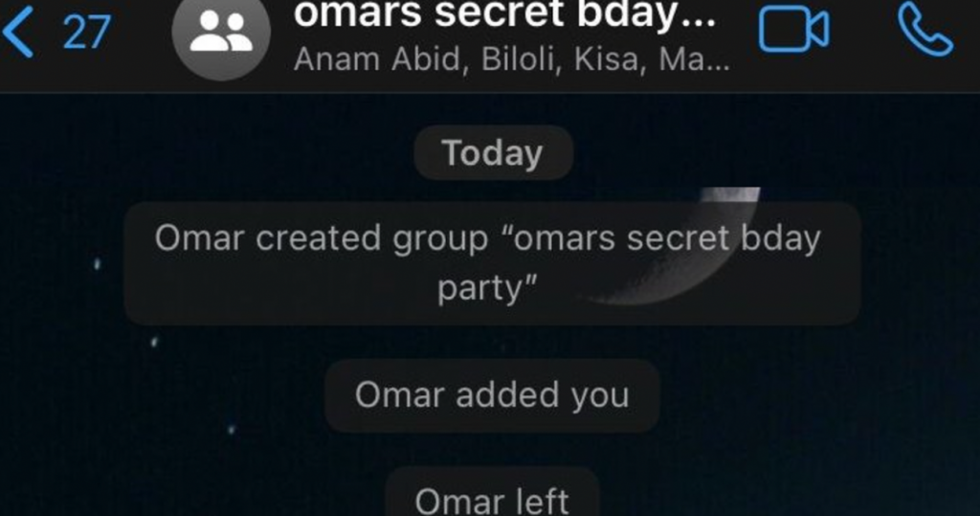Open group info via "omars secret bday..." title

tap(505, 15)
